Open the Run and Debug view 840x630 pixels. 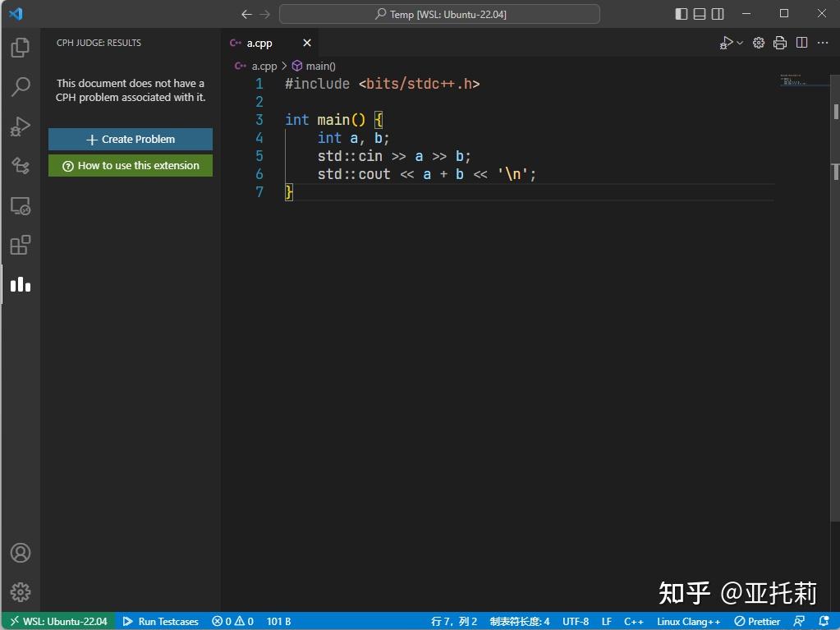[x=20, y=126]
